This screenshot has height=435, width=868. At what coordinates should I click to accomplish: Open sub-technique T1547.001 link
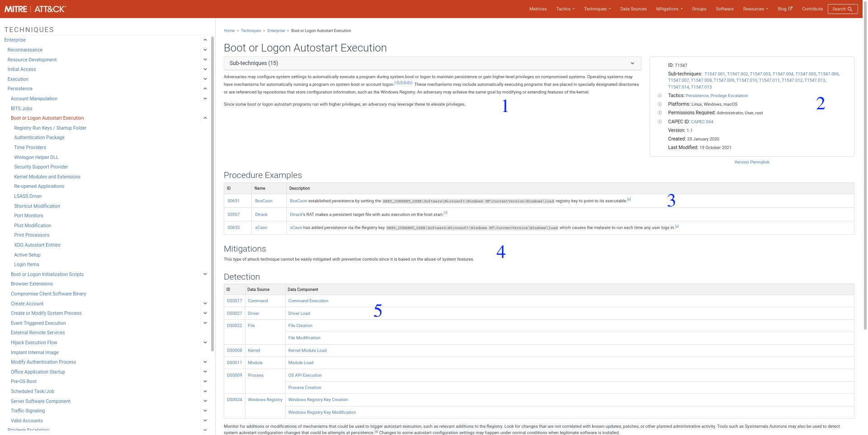(x=714, y=74)
